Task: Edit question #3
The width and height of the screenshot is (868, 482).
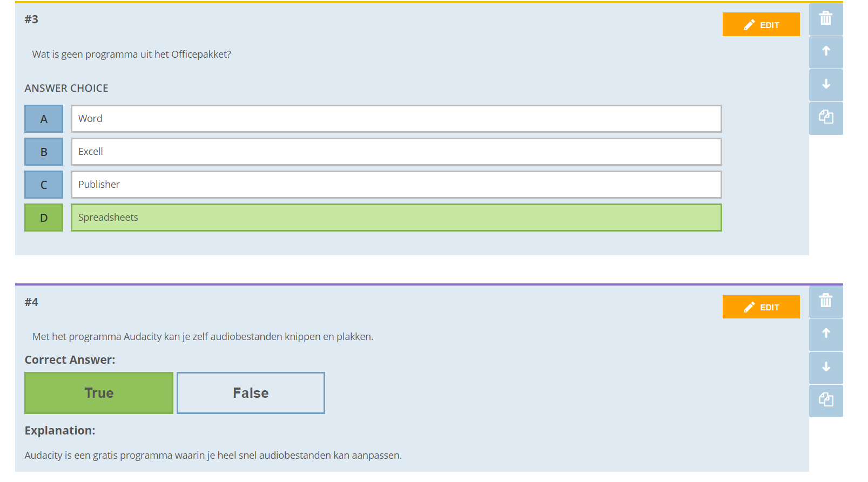Action: (761, 24)
